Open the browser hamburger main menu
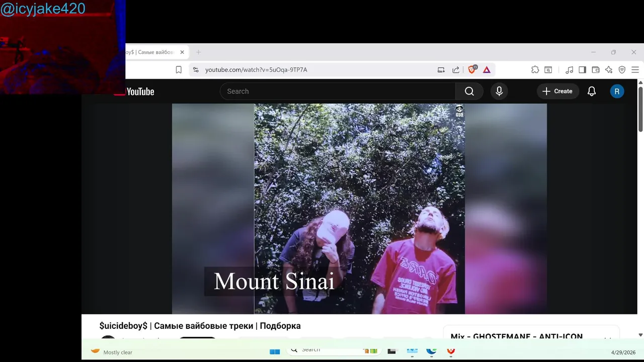Image resolution: width=644 pixels, height=362 pixels. 635,70
